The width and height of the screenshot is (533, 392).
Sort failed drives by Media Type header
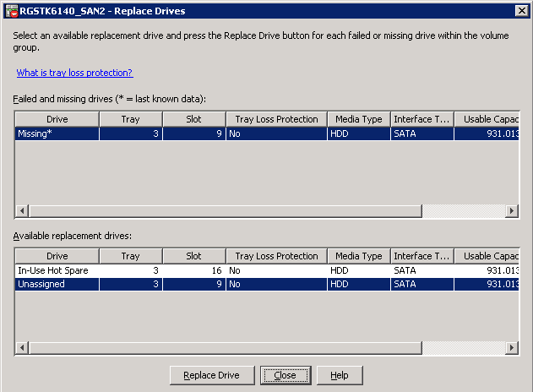point(358,119)
